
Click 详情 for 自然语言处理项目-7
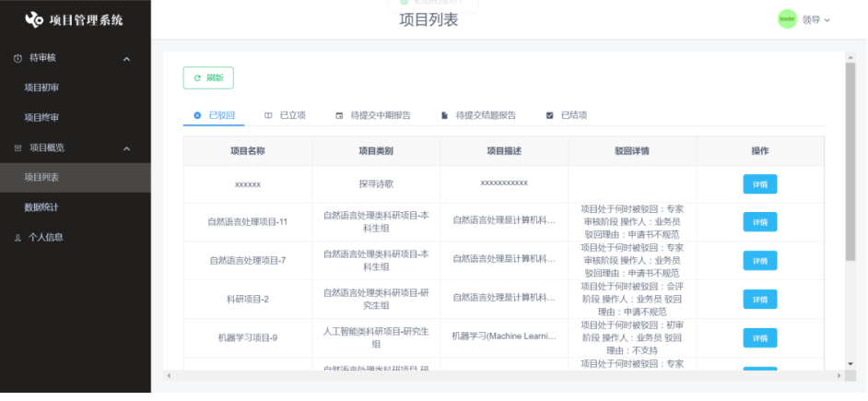tap(759, 260)
